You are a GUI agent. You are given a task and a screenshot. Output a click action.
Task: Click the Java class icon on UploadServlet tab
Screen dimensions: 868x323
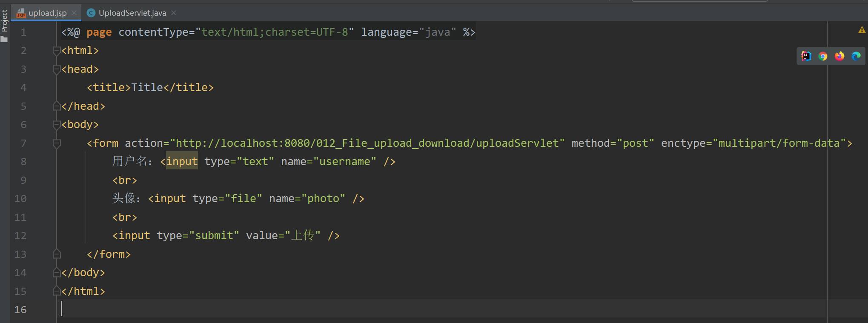pyautogui.click(x=91, y=13)
